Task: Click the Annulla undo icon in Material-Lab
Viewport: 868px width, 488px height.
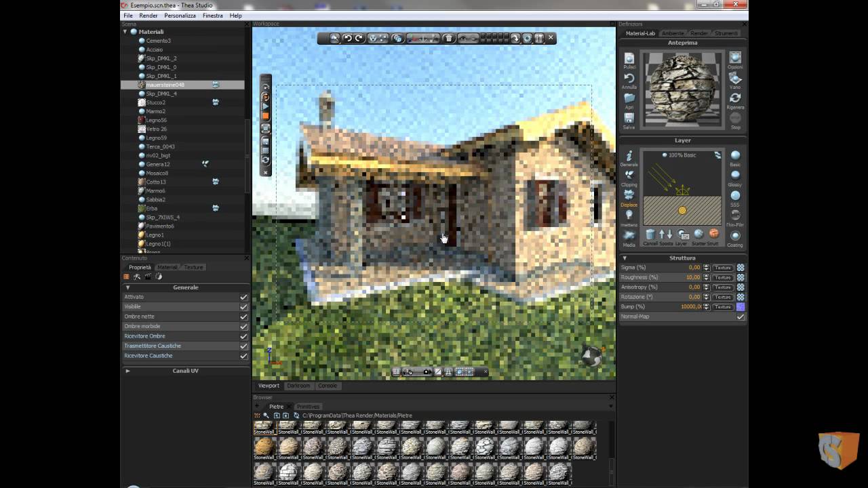Action: click(x=629, y=78)
